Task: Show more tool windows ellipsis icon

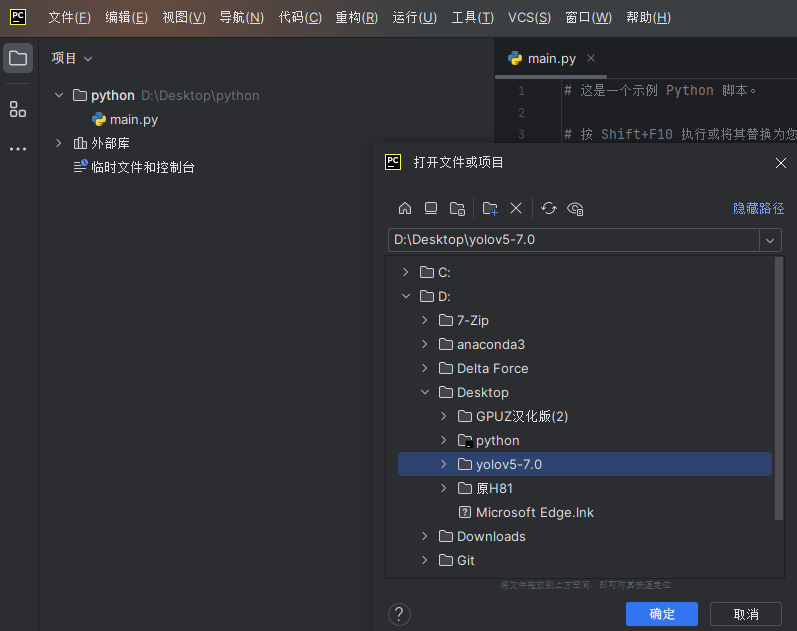Action: (18, 149)
